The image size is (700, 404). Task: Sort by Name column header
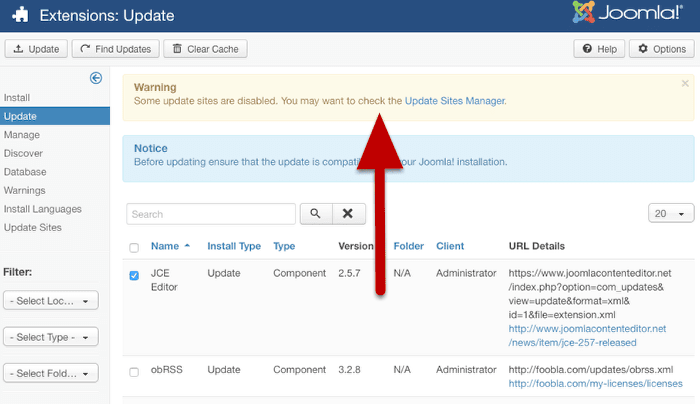(165, 246)
